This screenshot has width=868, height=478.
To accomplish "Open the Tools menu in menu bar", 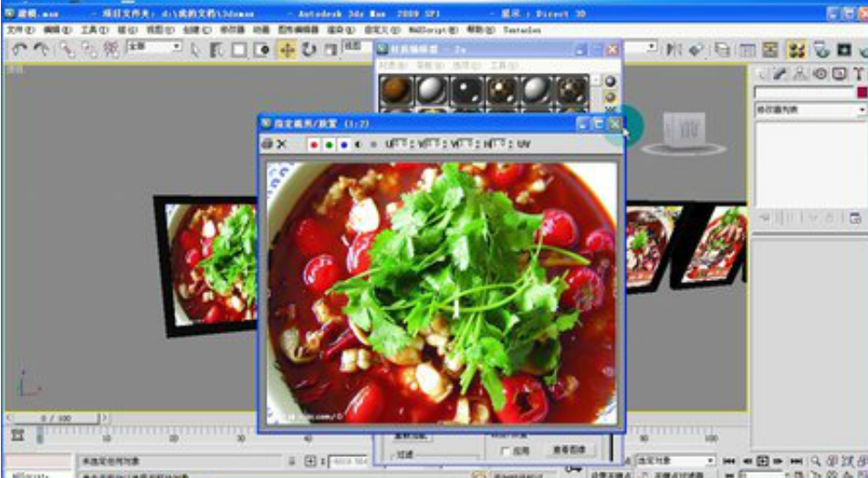I will pyautogui.click(x=95, y=30).
